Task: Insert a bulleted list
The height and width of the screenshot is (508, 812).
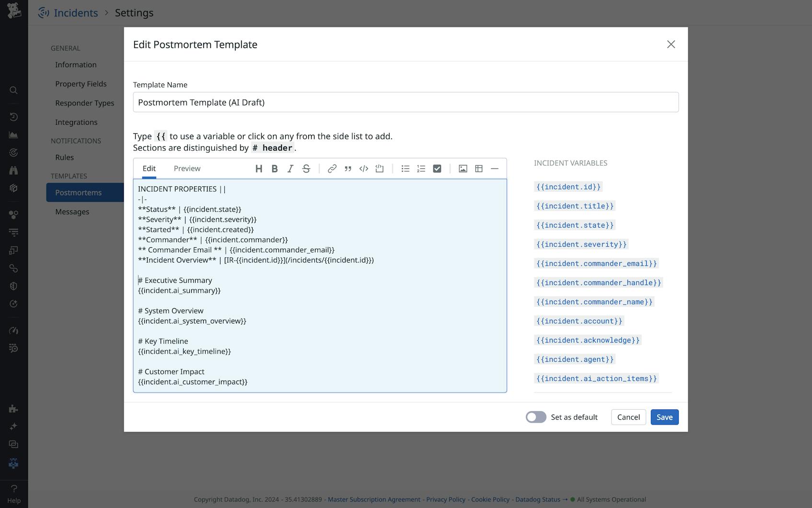Action: point(405,169)
